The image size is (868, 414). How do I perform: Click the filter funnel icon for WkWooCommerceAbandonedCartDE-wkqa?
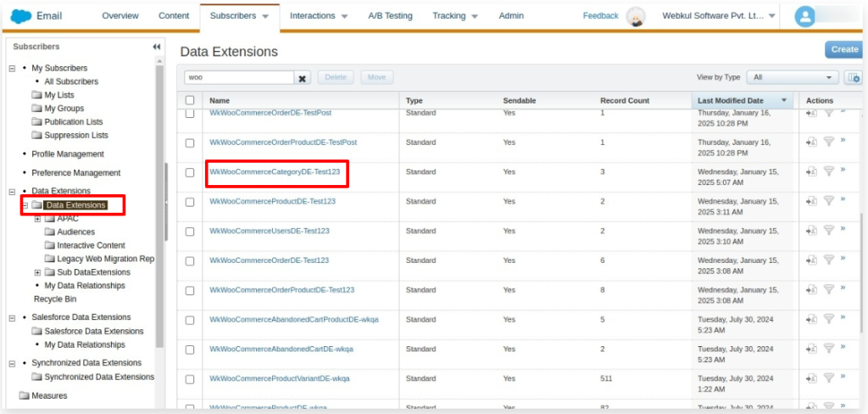tap(828, 349)
